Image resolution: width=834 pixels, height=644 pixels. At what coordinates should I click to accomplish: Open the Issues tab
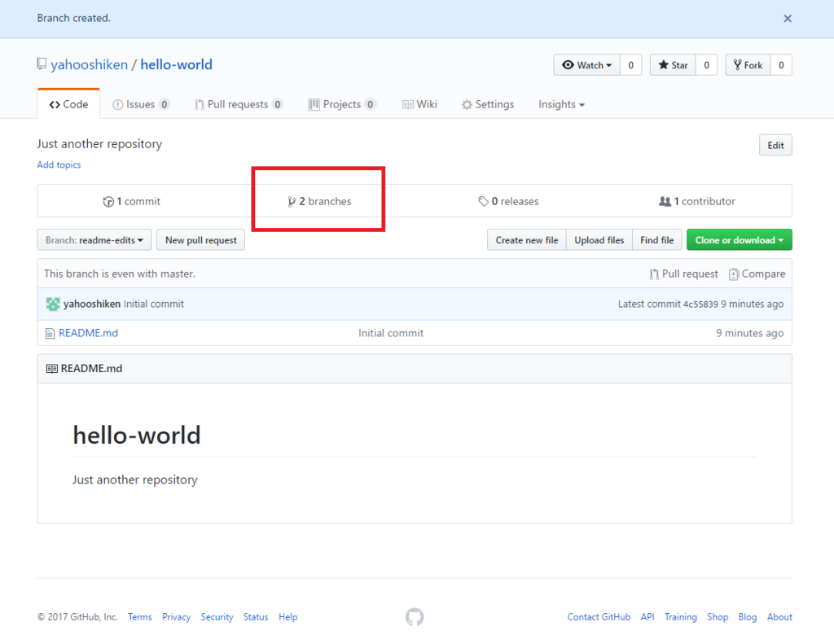click(141, 104)
